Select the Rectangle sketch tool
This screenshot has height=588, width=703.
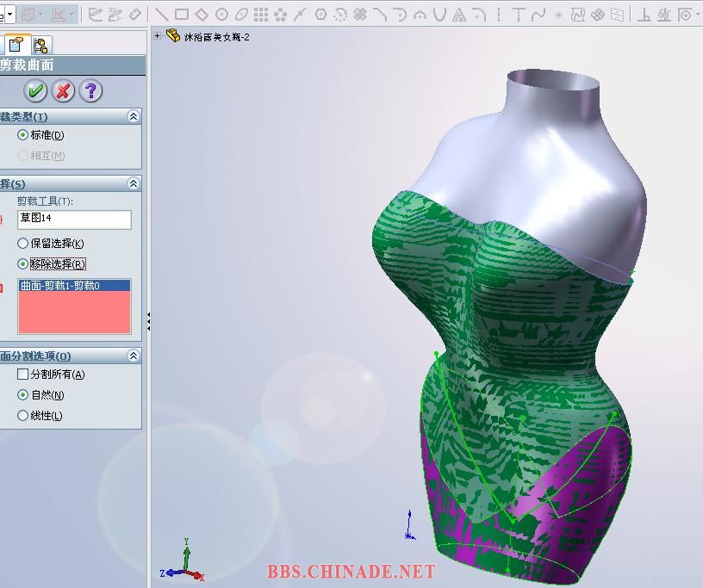(182, 15)
